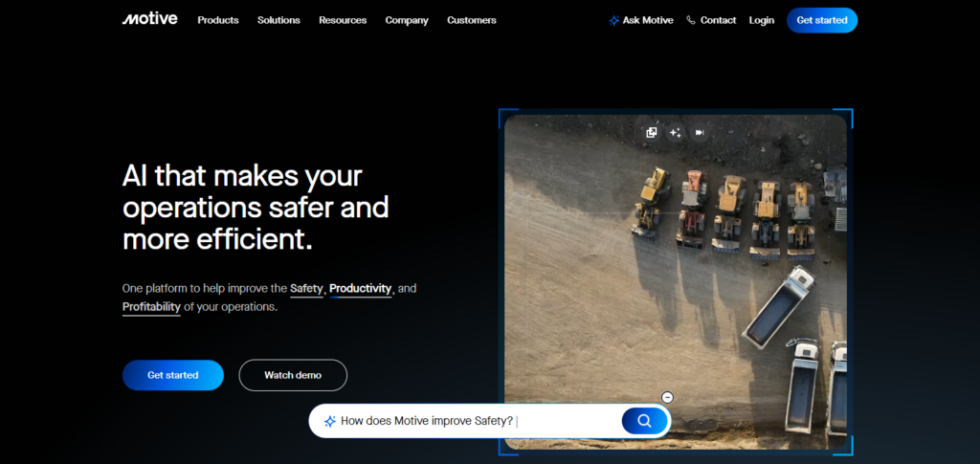
Task: Click the underlined Profitability link
Action: coord(151,307)
